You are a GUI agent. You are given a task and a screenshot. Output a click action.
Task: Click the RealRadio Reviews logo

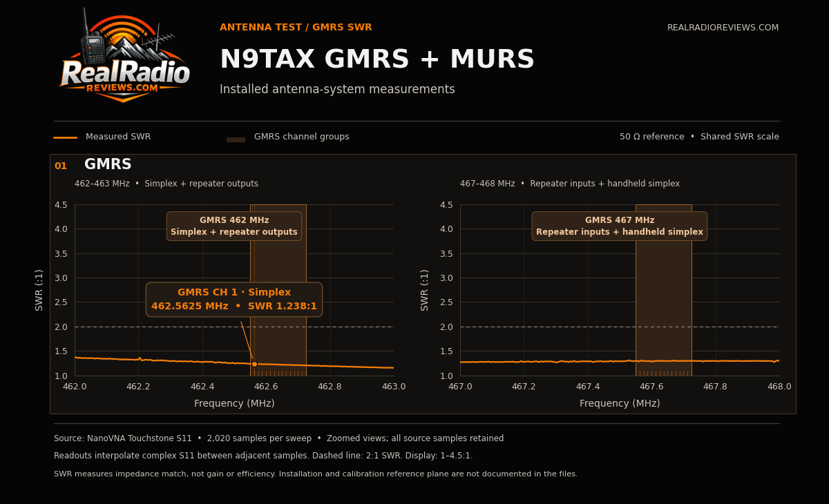pos(124,55)
